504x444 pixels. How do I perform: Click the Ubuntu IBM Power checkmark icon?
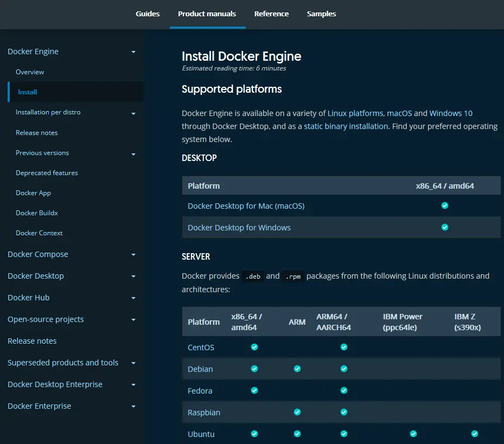413,434
